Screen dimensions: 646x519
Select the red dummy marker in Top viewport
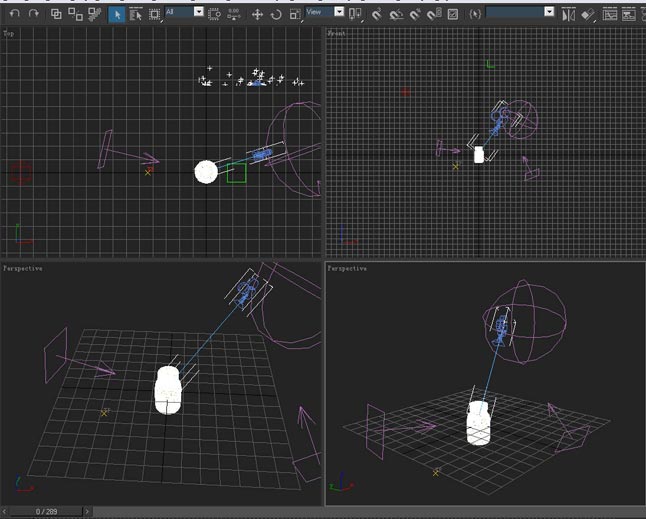click(21, 172)
